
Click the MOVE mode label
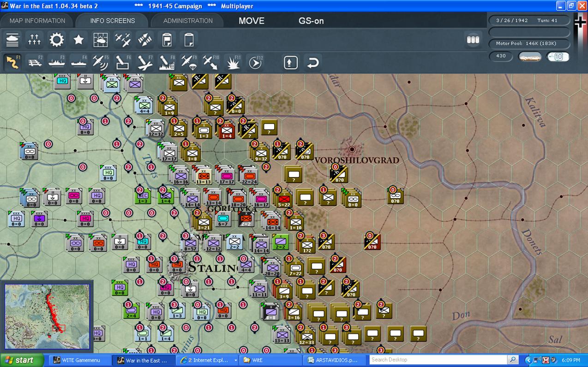tap(252, 21)
